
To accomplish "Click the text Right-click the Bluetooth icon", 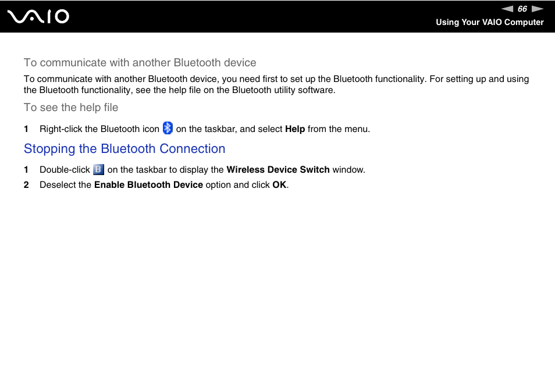I will click(x=99, y=129).
